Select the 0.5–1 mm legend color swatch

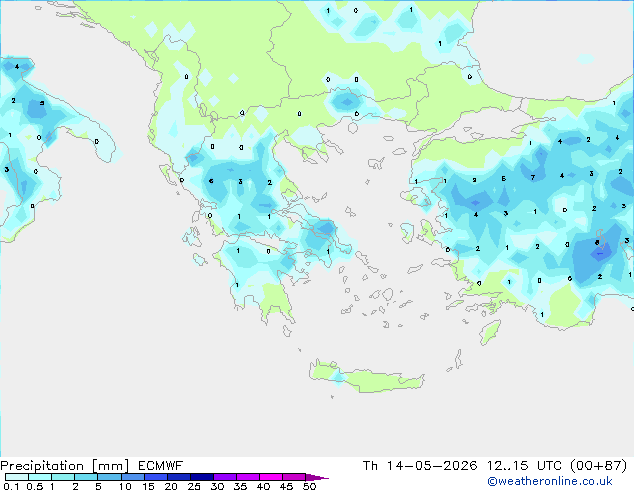pos(40,477)
